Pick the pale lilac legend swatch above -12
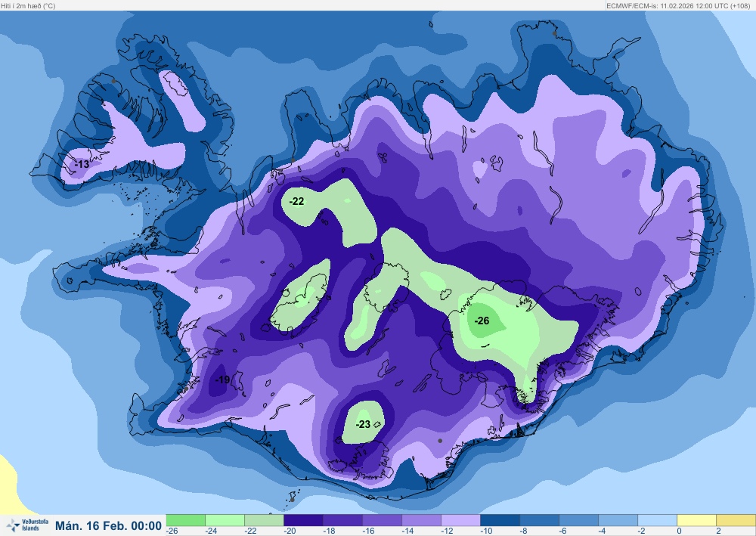The width and height of the screenshot is (756, 536). click(461, 520)
